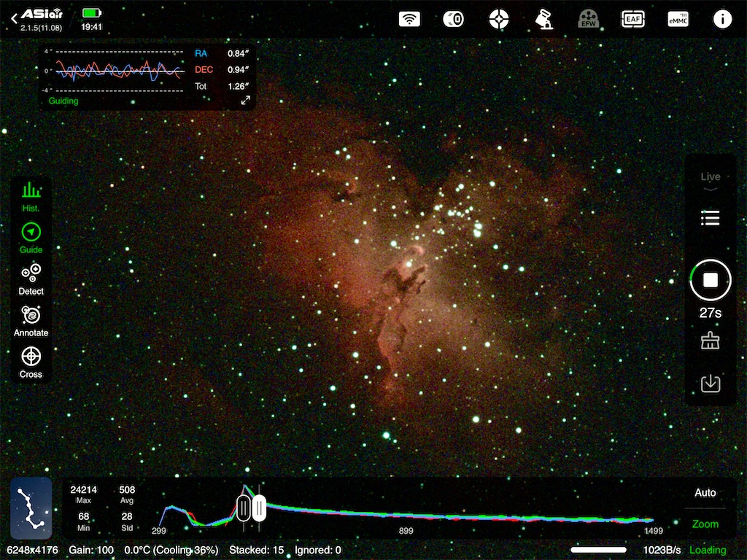
Task: Go back using the ASIAIR back arrow
Action: 15,19
